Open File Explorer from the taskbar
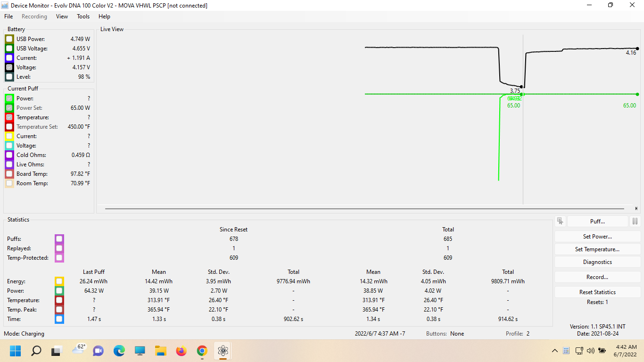644x362 pixels. tap(160, 351)
